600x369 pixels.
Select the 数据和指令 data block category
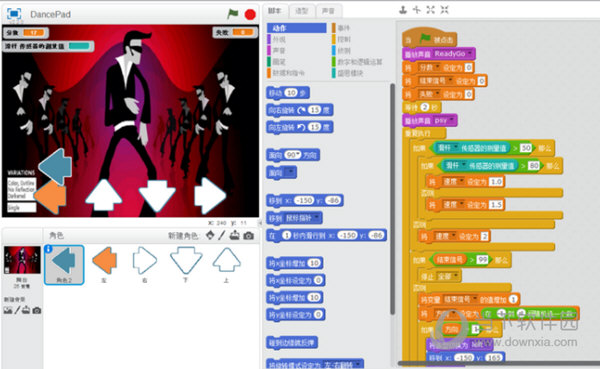click(286, 73)
